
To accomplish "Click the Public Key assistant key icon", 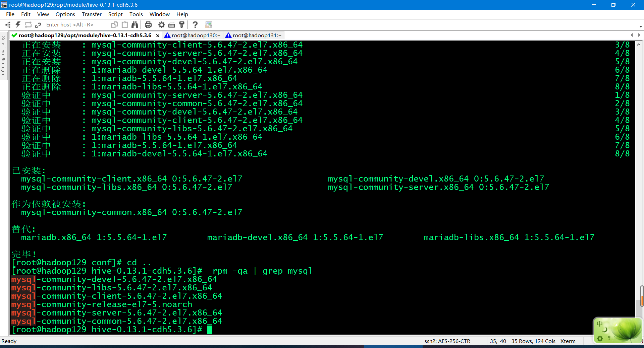I will (x=182, y=25).
